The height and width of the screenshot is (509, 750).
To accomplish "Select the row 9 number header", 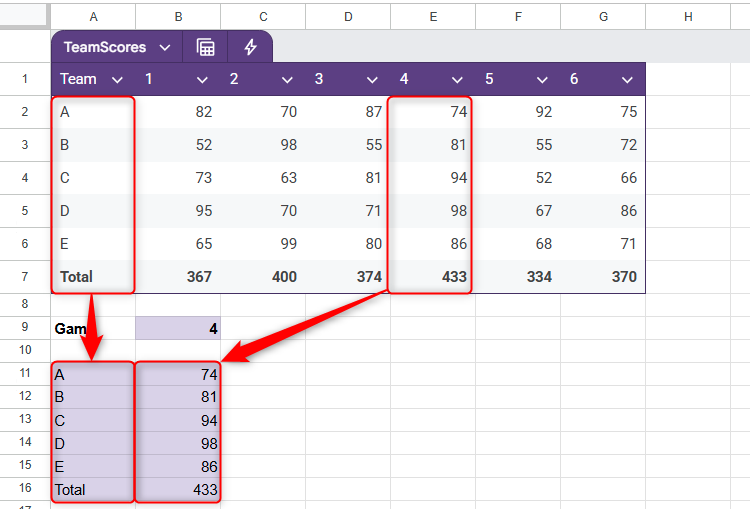I will coord(24,328).
